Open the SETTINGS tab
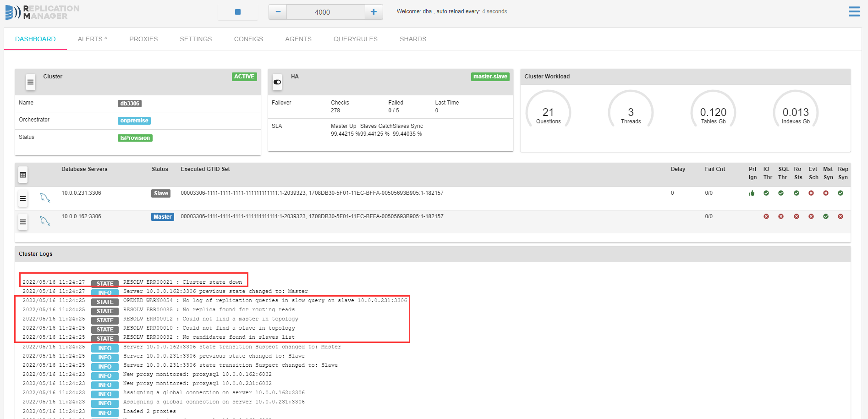 coord(196,39)
